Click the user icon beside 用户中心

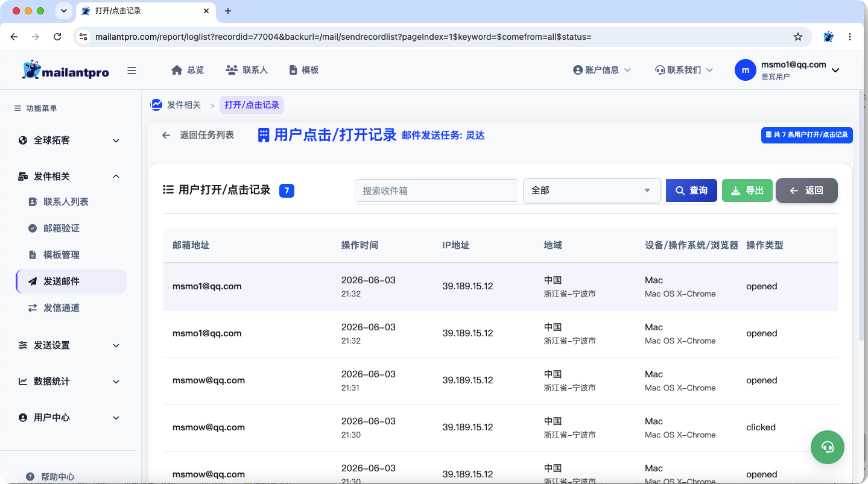point(23,418)
